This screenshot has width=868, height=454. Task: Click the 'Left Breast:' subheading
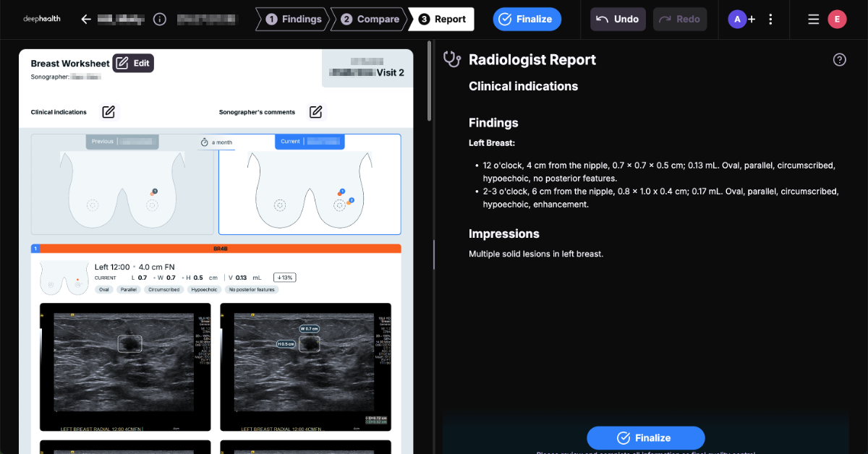(x=492, y=144)
